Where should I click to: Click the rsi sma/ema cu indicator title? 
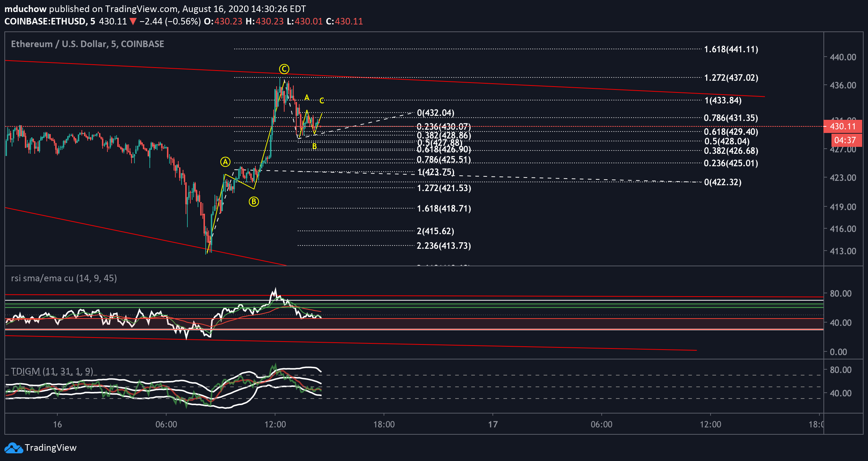[x=64, y=278]
